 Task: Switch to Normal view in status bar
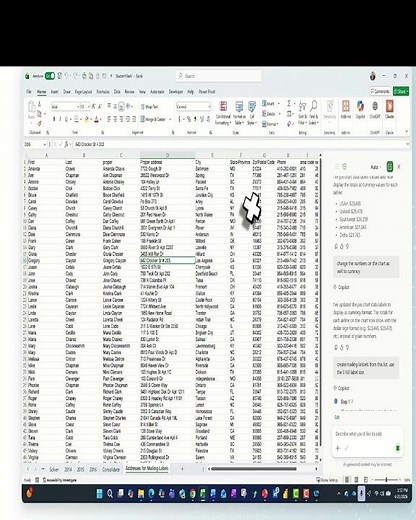coord(347,480)
